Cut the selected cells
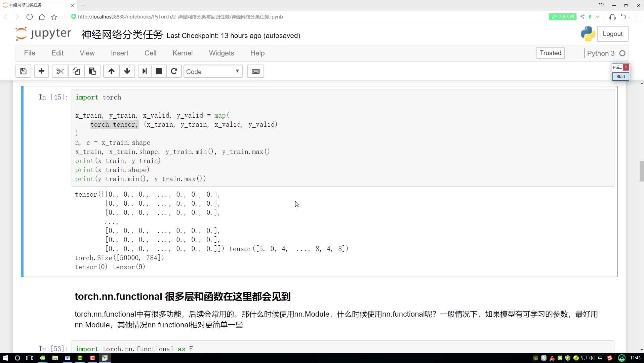Screen dimensions: 644x363 pos(60,71)
